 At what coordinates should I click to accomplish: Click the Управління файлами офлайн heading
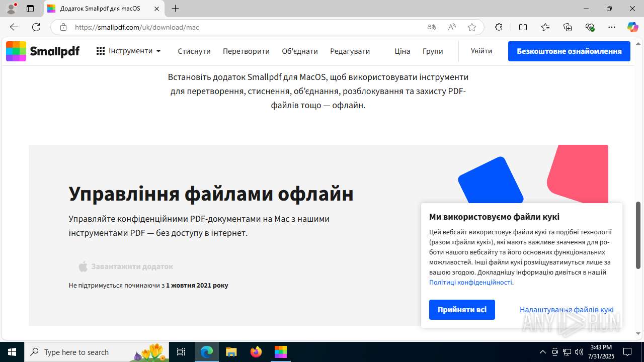tap(211, 194)
